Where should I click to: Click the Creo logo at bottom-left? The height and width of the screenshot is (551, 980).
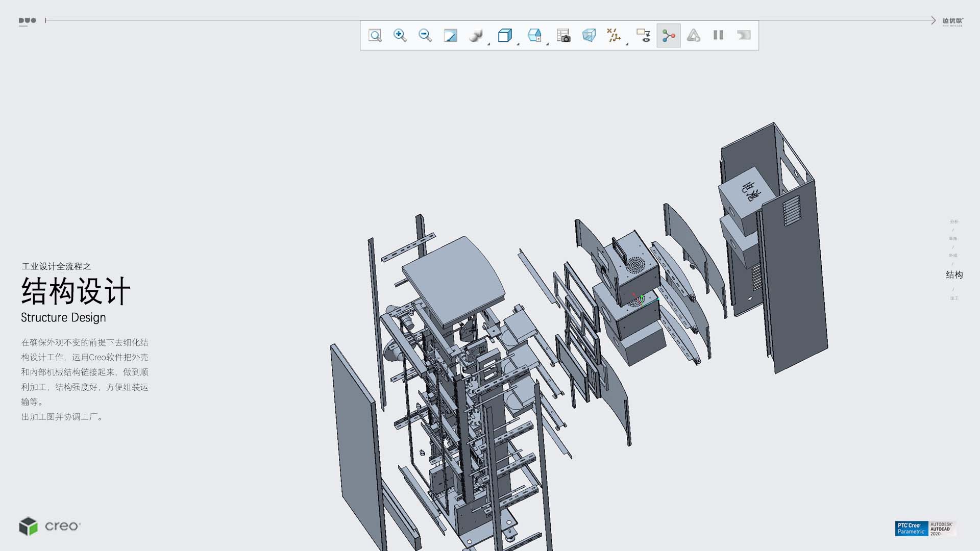coord(50,526)
